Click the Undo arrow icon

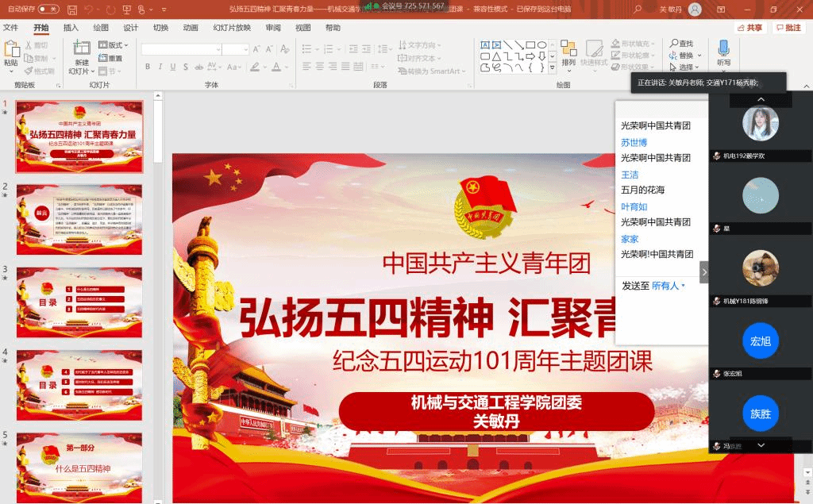pyautogui.click(x=89, y=10)
